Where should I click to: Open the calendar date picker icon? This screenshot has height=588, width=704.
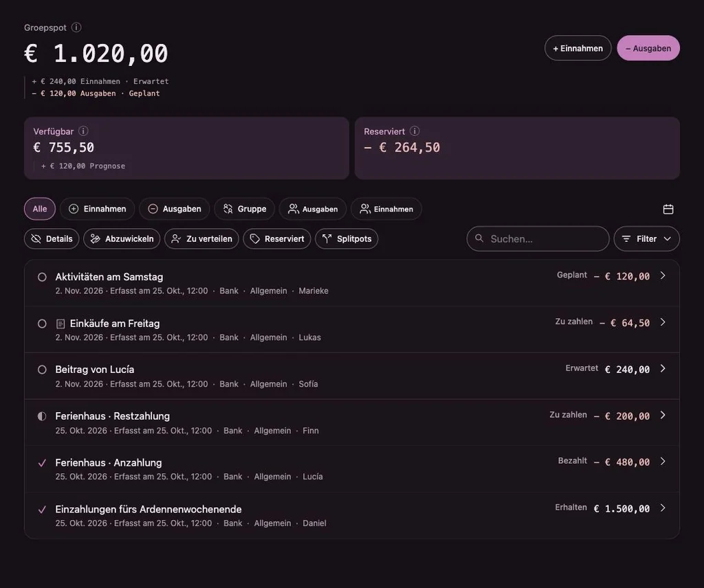(x=668, y=209)
